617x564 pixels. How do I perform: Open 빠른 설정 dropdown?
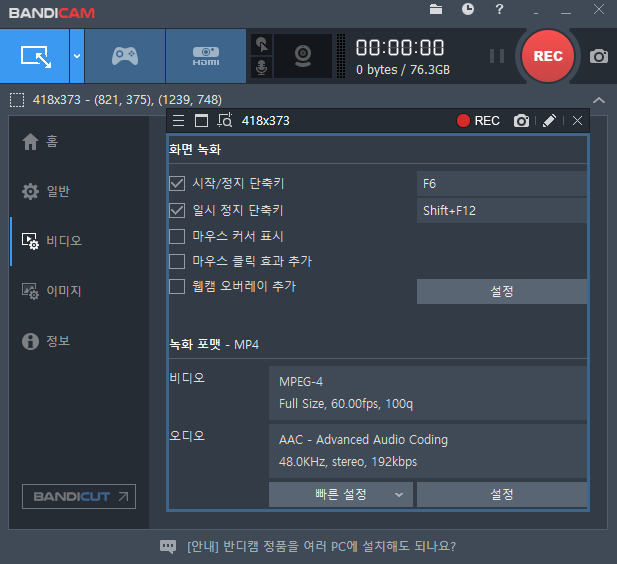pyautogui.click(x=341, y=494)
